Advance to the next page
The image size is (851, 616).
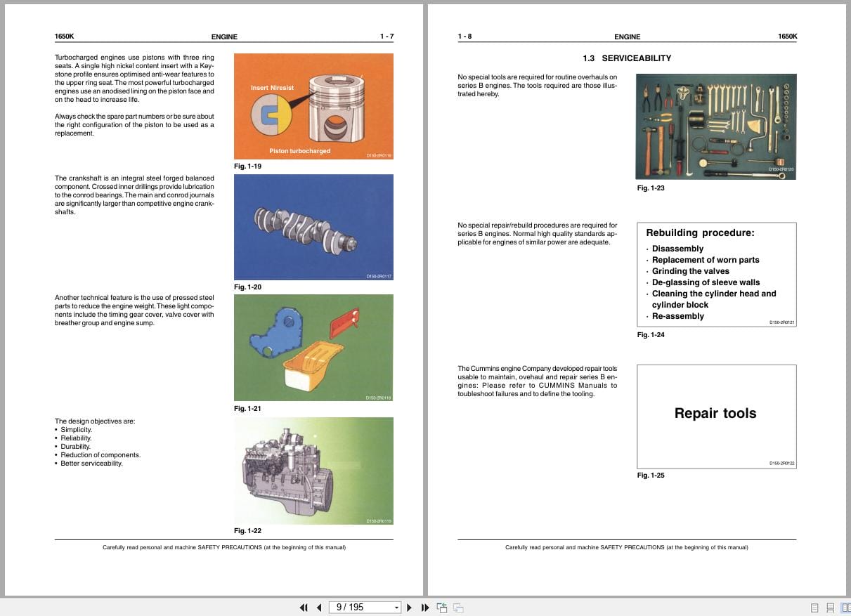pos(409,607)
